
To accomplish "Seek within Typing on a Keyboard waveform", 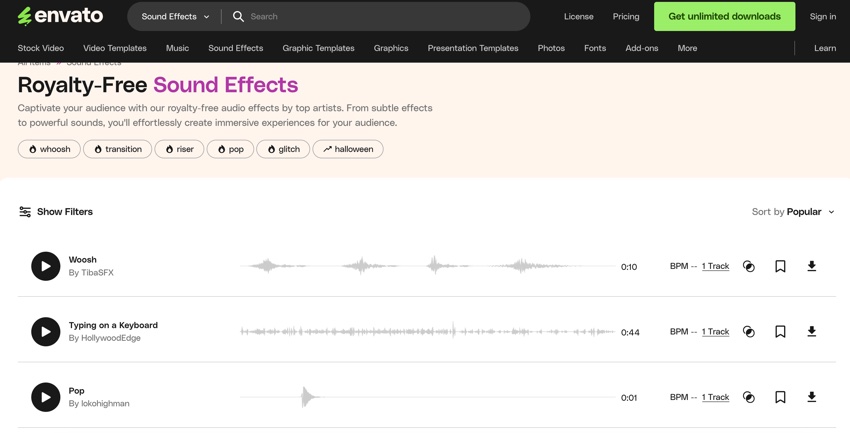I will tap(428, 332).
